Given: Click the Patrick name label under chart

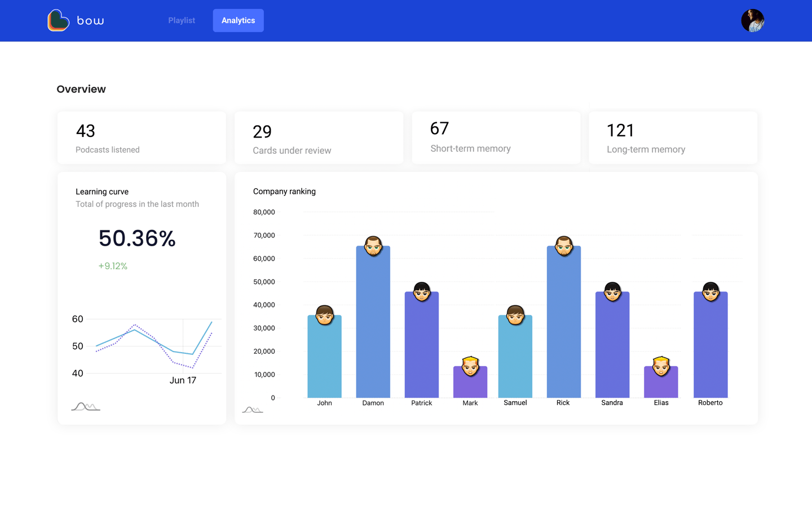Looking at the screenshot, I should pyautogui.click(x=422, y=403).
